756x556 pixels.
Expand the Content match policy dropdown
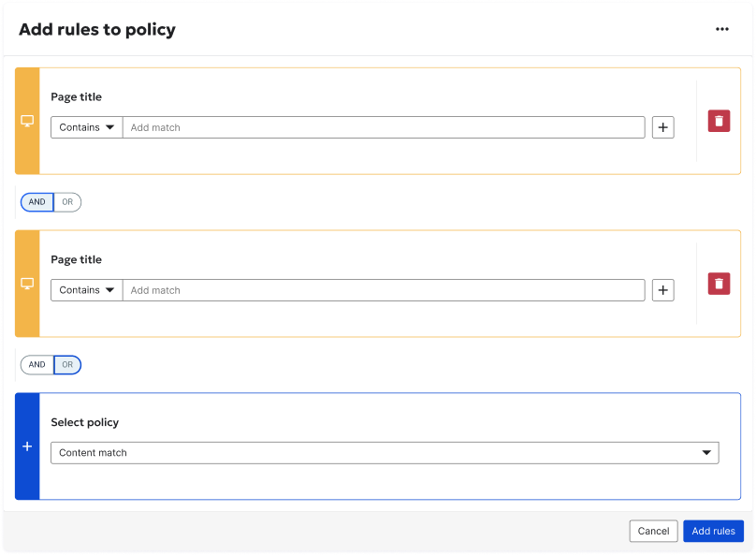pyautogui.click(x=385, y=453)
